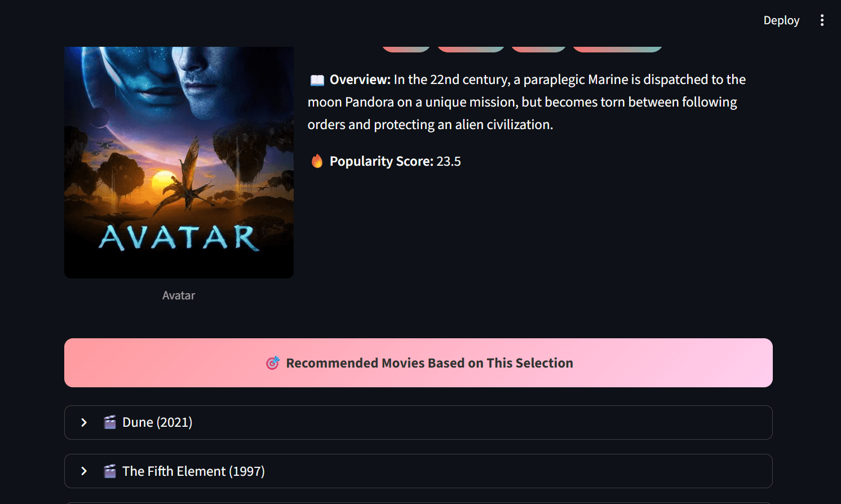
Task: Click the widest rightmost genre tag pill
Action: coord(617,49)
